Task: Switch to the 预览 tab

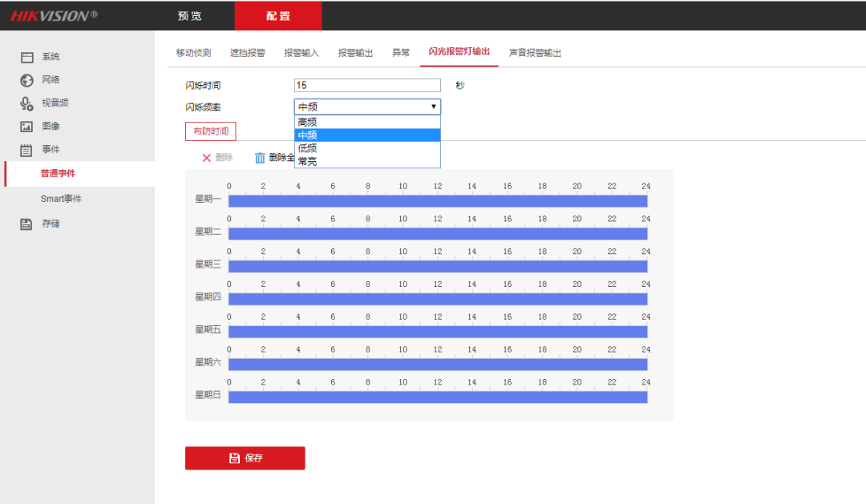Action: click(x=189, y=15)
